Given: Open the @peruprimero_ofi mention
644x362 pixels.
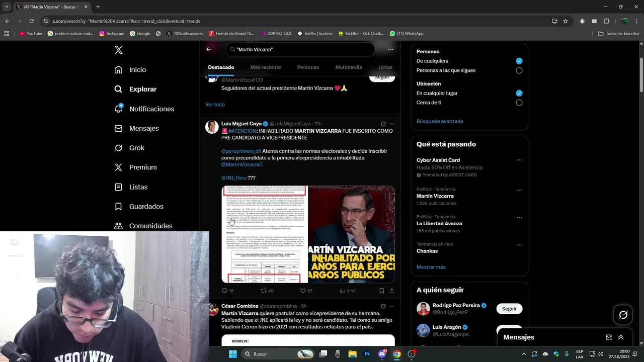Looking at the screenshot, I should [241, 151].
